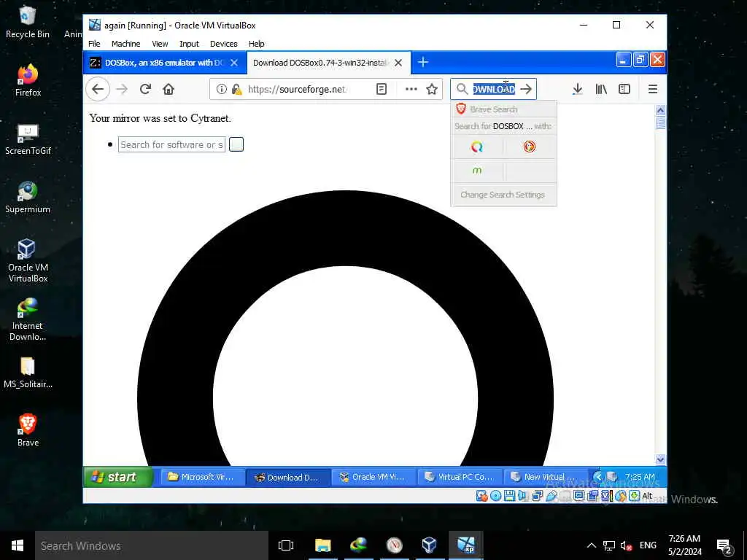Click VirtualBox hard disk activity indicator
The width and height of the screenshot is (747, 560).
[x=482, y=496]
